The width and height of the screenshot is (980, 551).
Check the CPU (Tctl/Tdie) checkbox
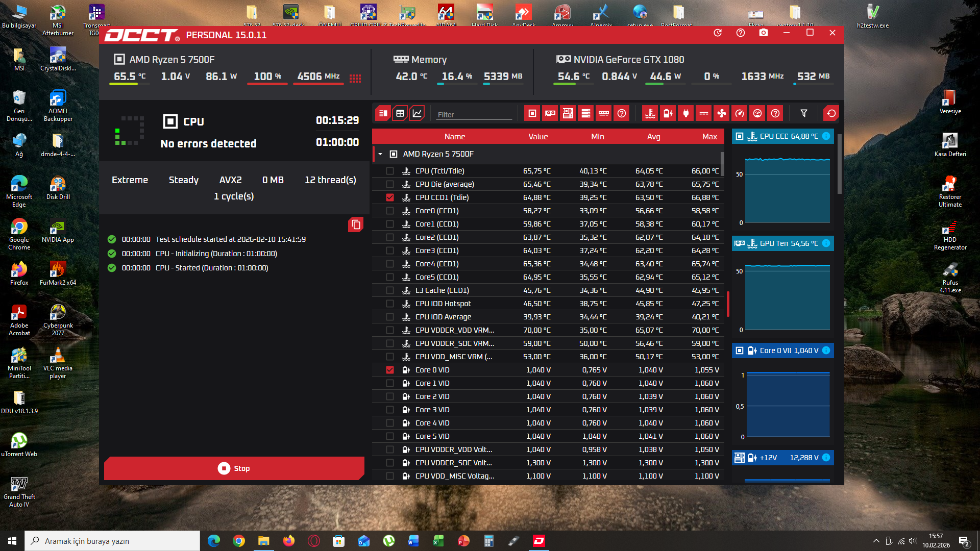point(390,171)
